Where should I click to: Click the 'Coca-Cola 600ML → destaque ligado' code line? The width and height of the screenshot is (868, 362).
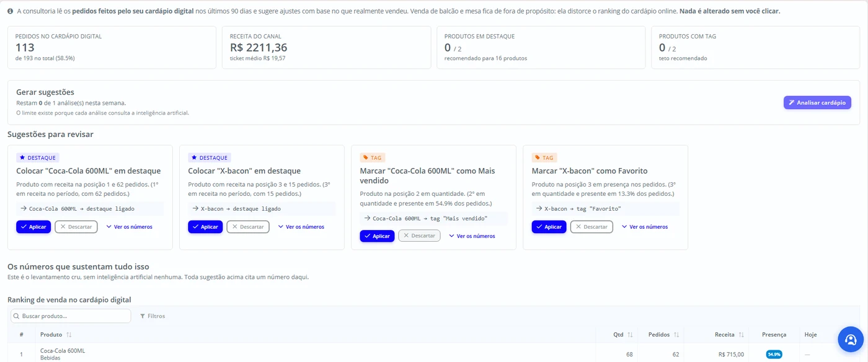click(x=90, y=209)
